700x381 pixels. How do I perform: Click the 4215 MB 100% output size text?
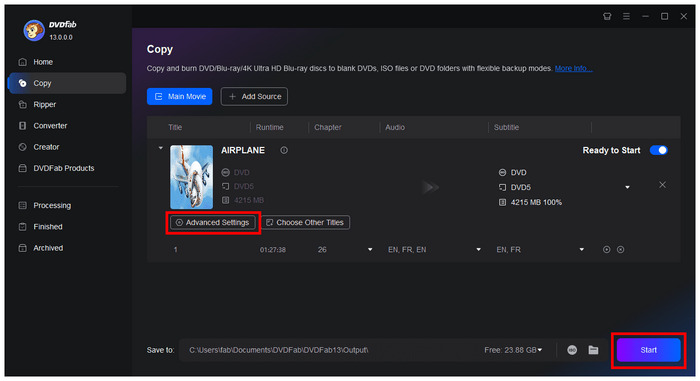(x=536, y=202)
